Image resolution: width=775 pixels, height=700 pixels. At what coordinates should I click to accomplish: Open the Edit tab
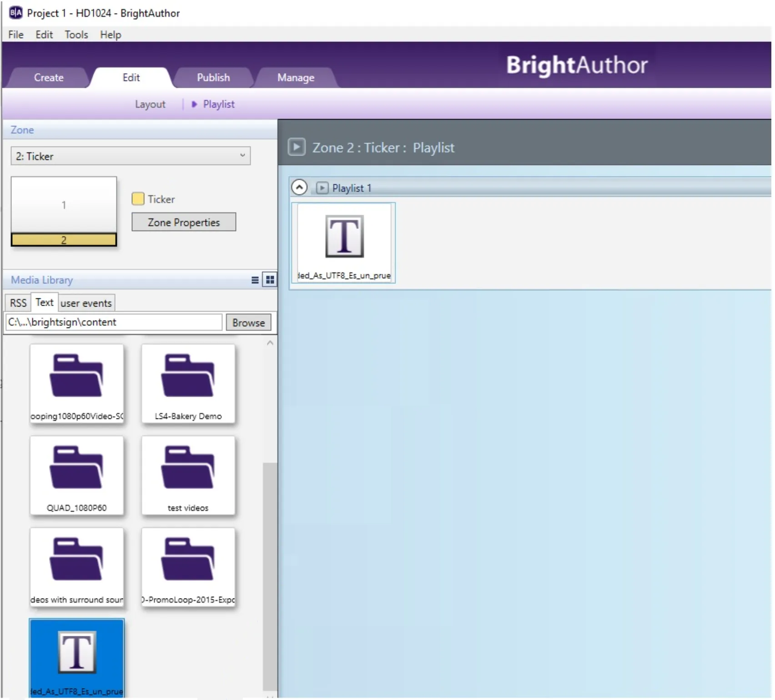(131, 78)
